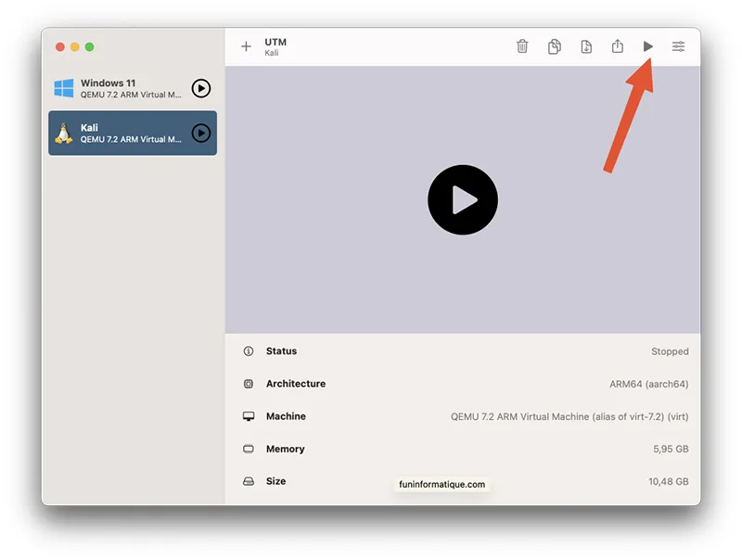The width and height of the screenshot is (742, 560).
Task: Click the Architecture chip icon
Action: (x=249, y=384)
